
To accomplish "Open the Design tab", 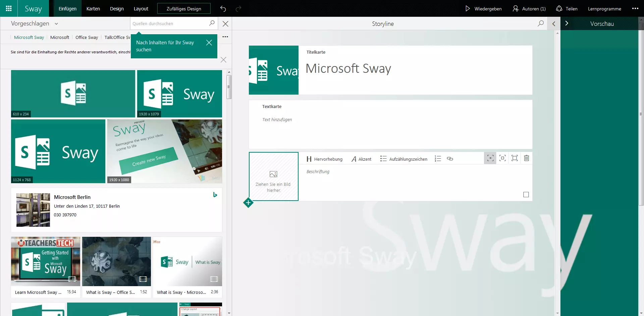I will 117,9.
